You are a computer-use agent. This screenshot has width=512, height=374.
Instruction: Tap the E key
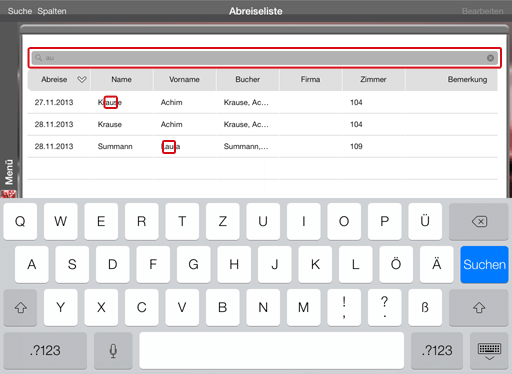(x=101, y=221)
